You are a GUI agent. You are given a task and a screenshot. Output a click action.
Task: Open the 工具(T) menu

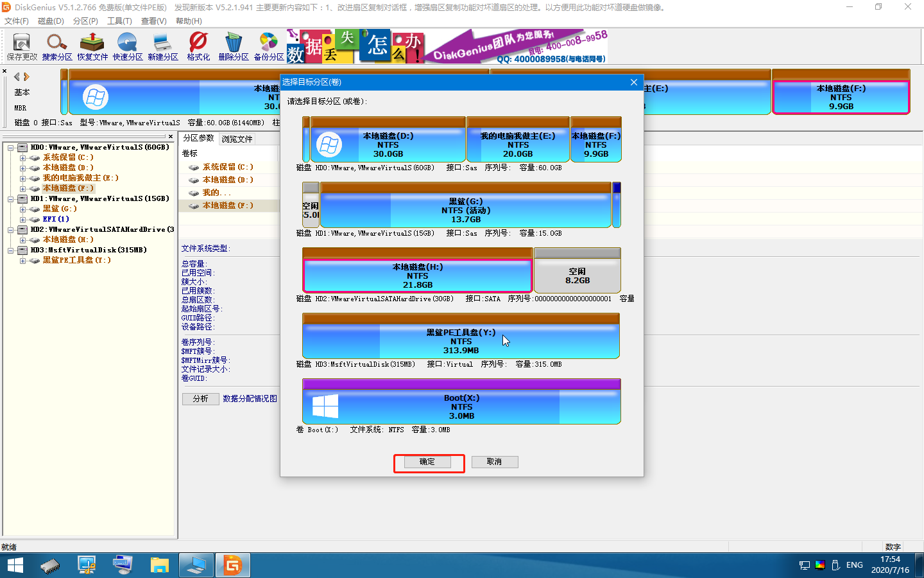tap(119, 21)
